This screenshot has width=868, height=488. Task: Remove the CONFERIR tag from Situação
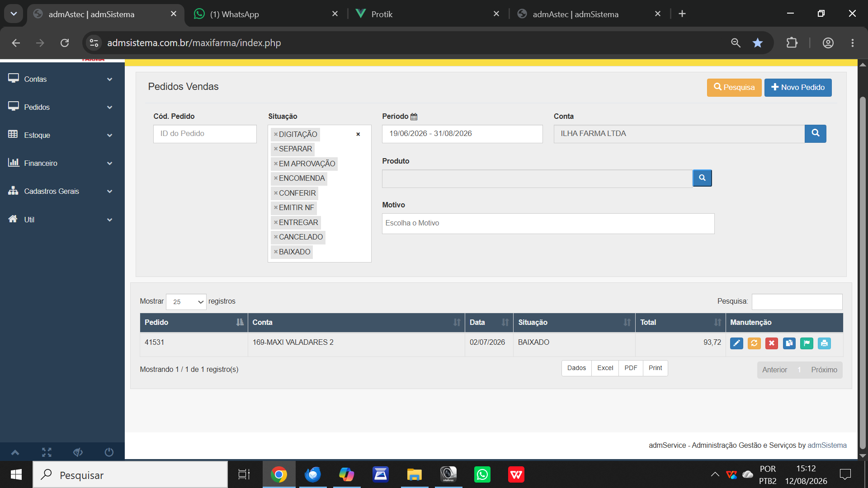point(275,193)
